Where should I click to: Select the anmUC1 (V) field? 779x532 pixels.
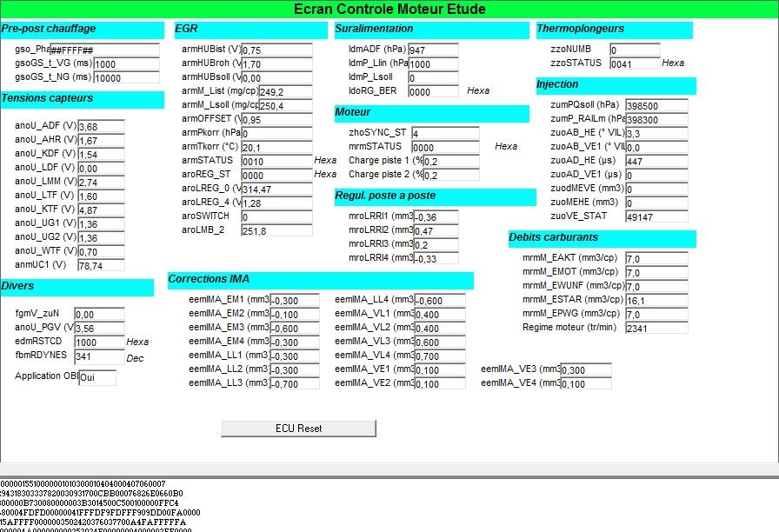(x=101, y=265)
